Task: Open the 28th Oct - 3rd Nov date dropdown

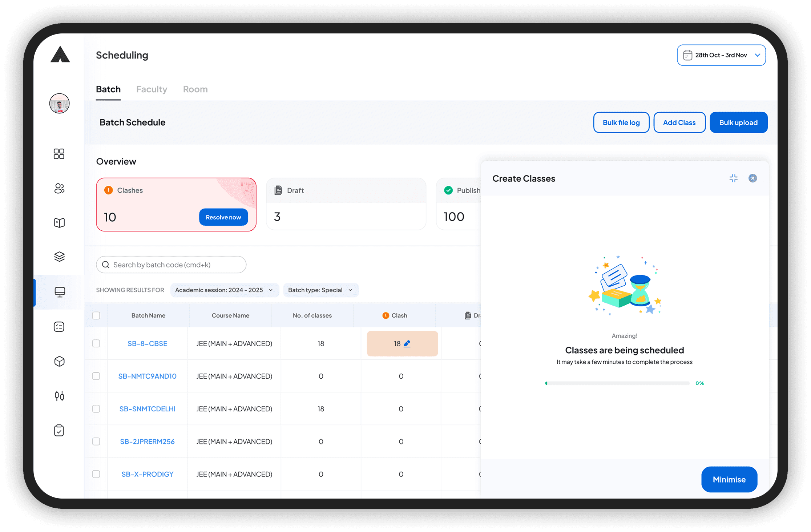Action: click(x=721, y=55)
